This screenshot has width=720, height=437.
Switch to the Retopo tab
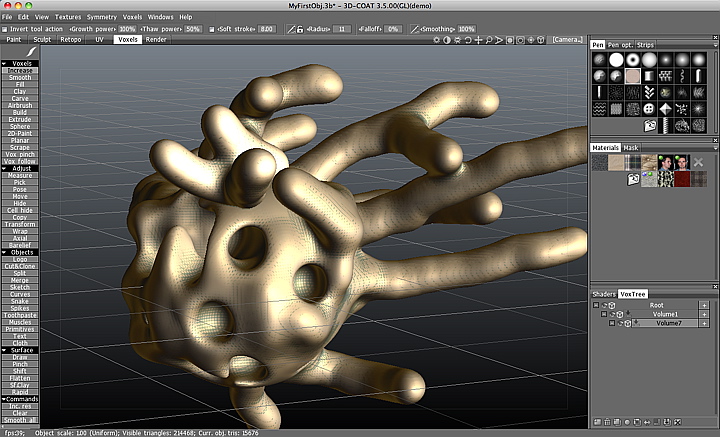tap(71, 40)
